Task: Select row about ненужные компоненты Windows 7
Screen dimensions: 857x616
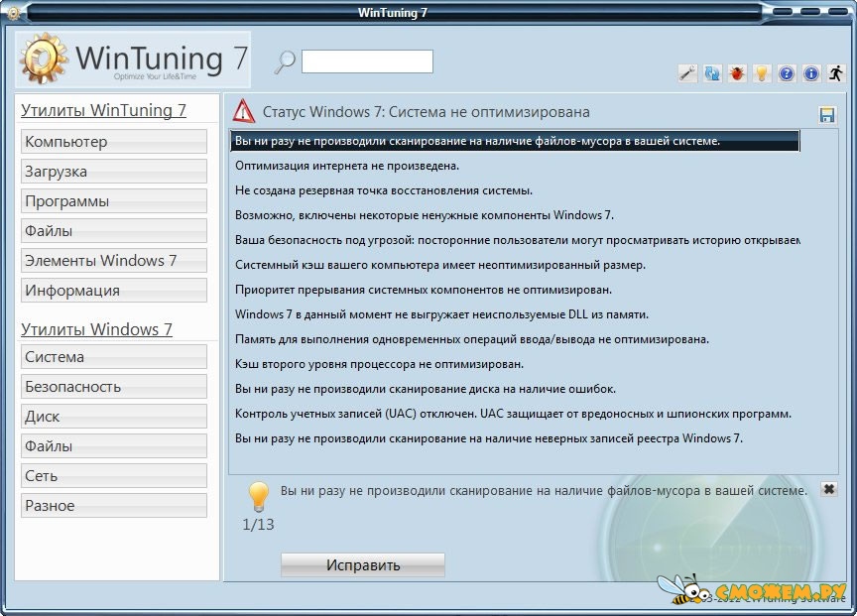Action: 515,215
